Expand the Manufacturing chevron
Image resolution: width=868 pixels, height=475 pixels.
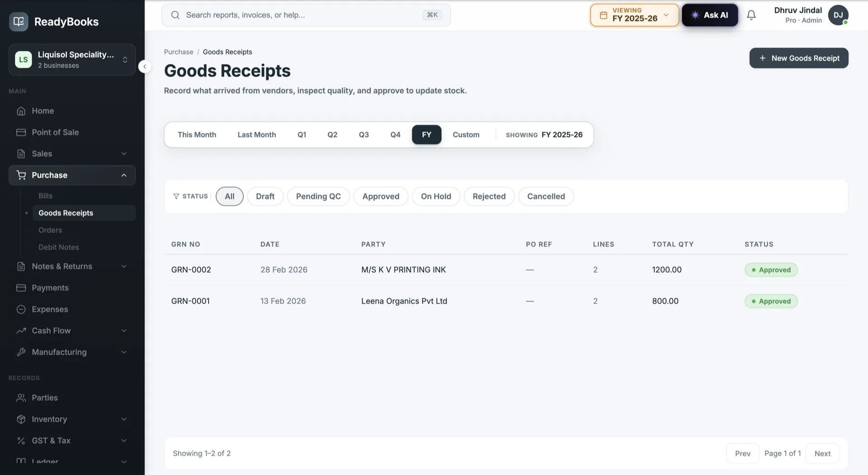pyautogui.click(x=124, y=352)
